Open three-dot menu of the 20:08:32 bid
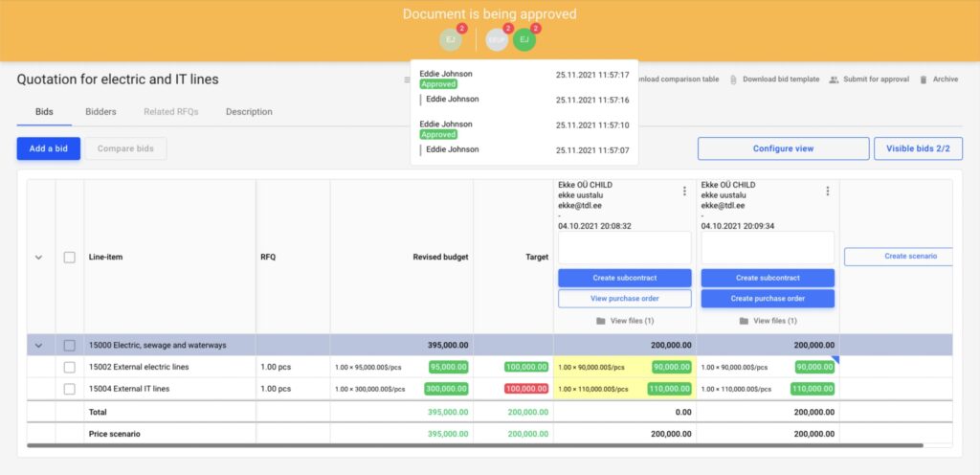This screenshot has height=475, width=980. [684, 192]
